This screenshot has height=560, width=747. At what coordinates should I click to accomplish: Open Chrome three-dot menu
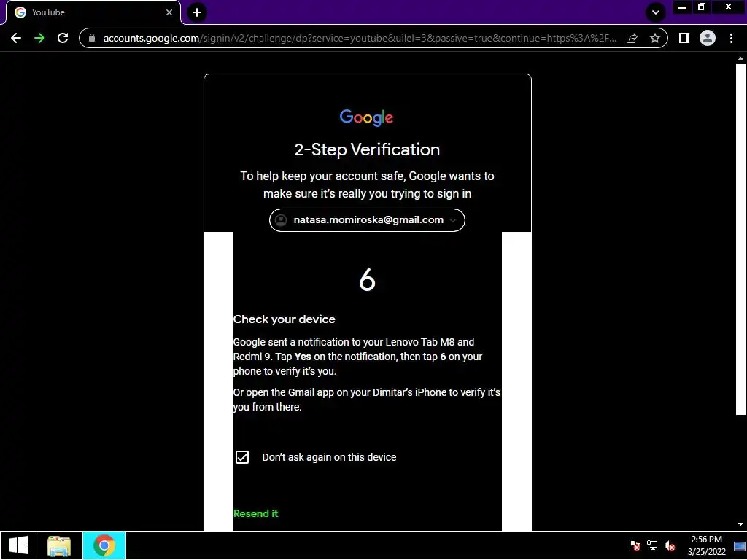[x=731, y=38]
